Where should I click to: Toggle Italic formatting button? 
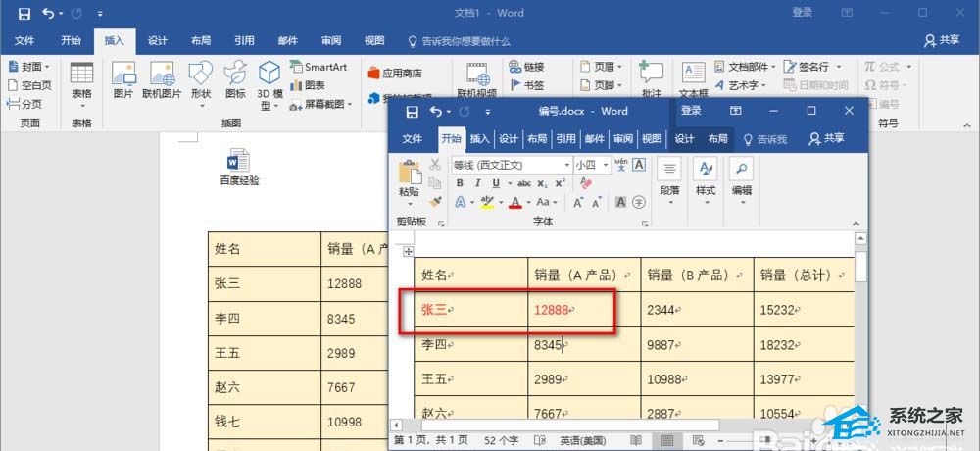pos(477,183)
